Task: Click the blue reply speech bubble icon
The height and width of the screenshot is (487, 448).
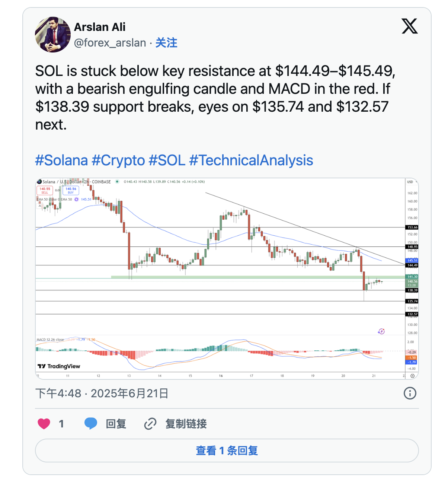Action: (91, 424)
